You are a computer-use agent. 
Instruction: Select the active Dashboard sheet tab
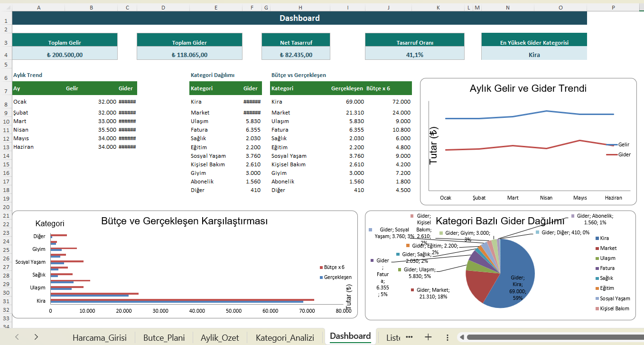click(350, 336)
